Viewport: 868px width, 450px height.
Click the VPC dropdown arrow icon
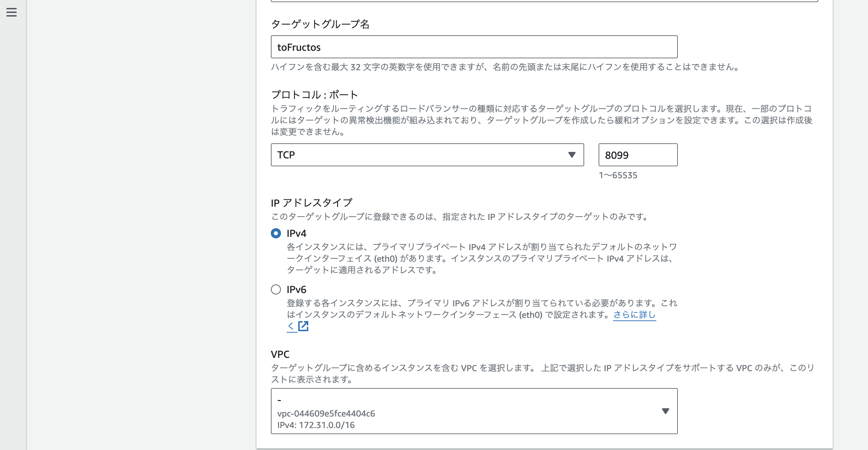pyautogui.click(x=666, y=411)
